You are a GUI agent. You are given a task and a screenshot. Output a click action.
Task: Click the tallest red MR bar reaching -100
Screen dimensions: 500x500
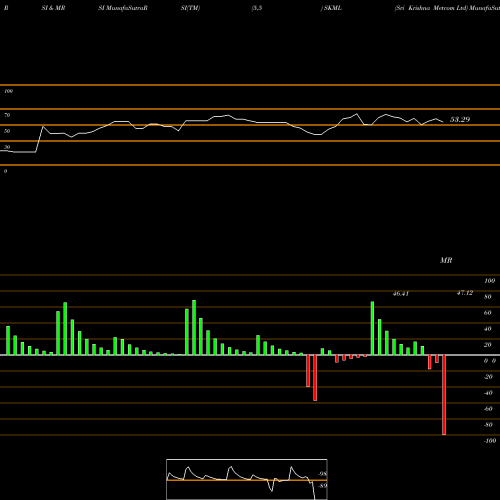click(x=444, y=395)
